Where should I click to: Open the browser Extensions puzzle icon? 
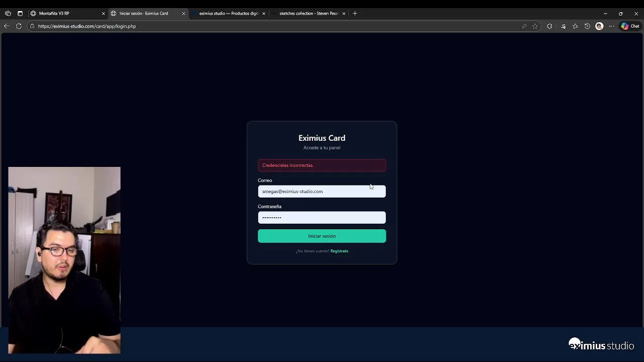[x=549, y=26]
